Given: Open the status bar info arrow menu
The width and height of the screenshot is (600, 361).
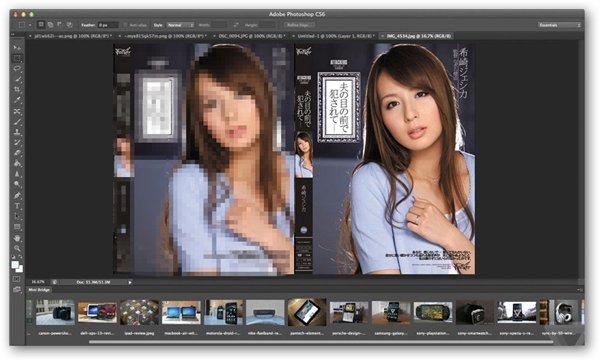Looking at the screenshot, I should click(130, 282).
